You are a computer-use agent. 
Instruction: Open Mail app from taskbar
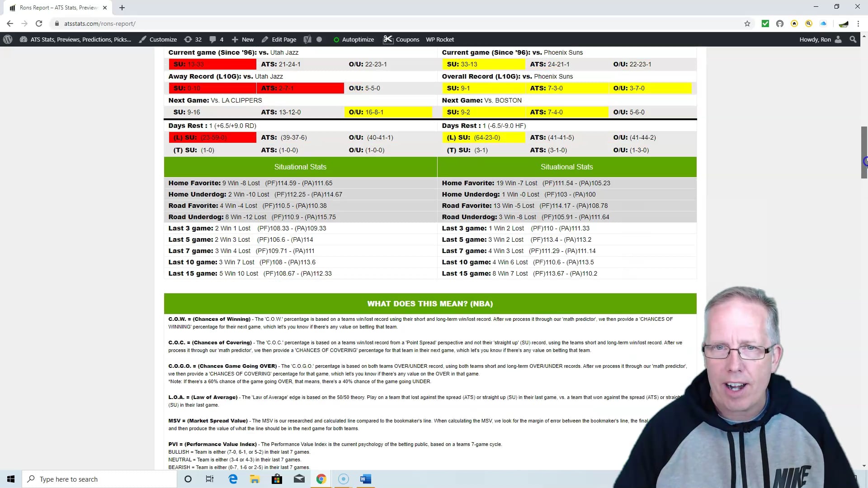(299, 479)
